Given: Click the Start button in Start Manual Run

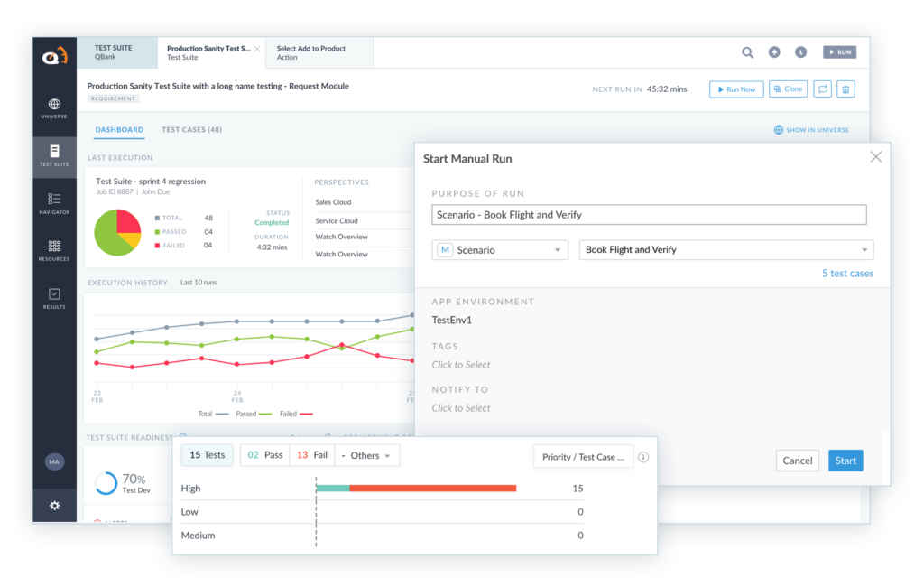Looking at the screenshot, I should pyautogui.click(x=845, y=461).
